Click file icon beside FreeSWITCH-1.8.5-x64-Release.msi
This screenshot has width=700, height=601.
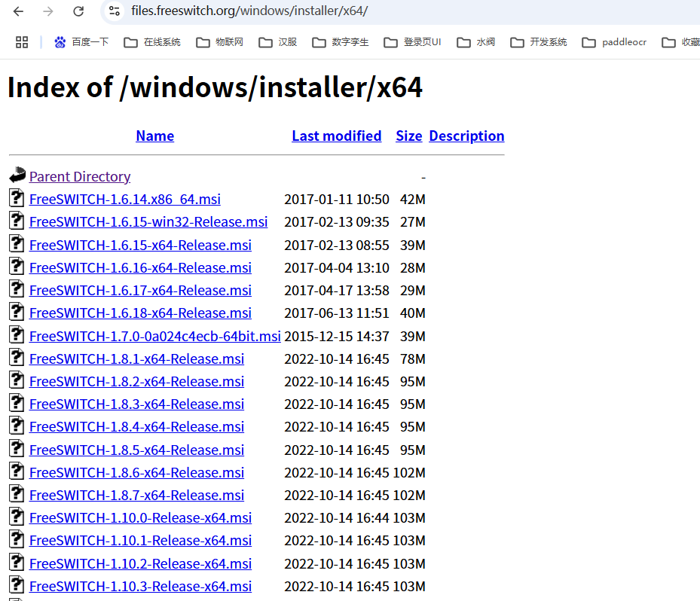(17, 448)
